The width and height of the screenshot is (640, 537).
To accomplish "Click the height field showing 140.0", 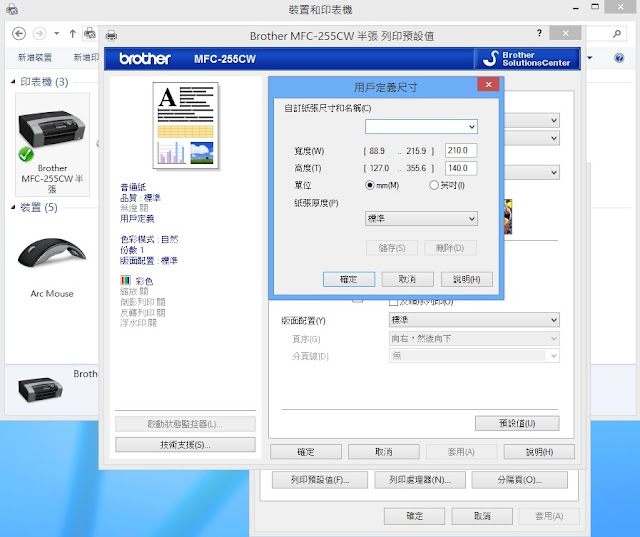I will pos(460,168).
